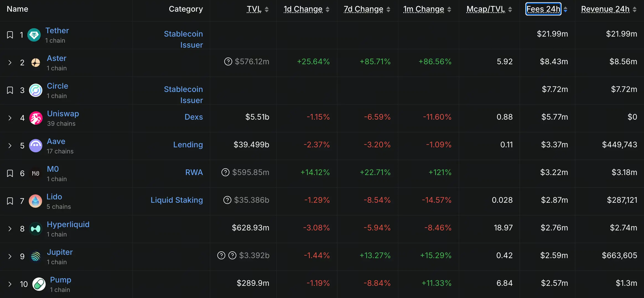The height and width of the screenshot is (298, 644).
Task: Click the Hyperliquid logo icon
Action: (36, 229)
